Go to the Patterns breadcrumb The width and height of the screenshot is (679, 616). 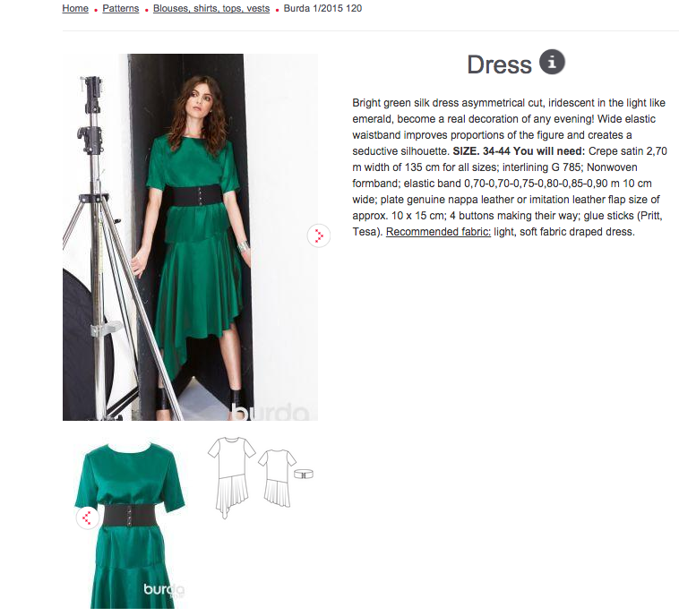click(x=120, y=8)
